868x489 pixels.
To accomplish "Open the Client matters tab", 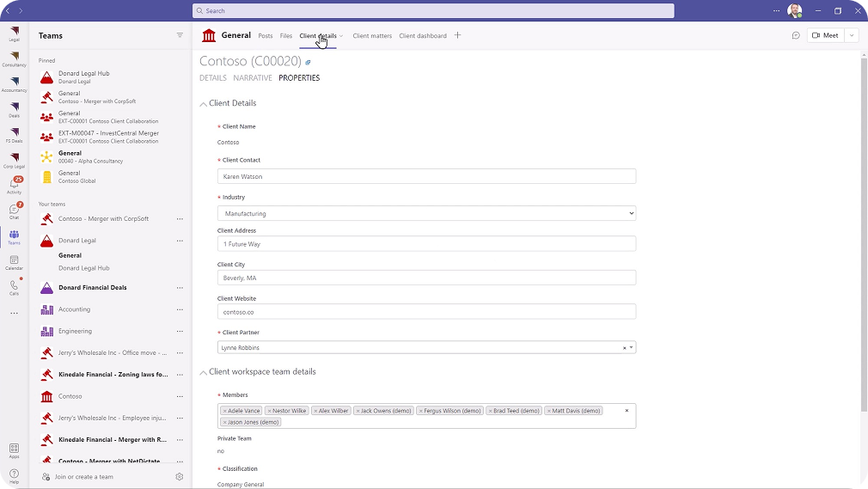I will tap(372, 35).
